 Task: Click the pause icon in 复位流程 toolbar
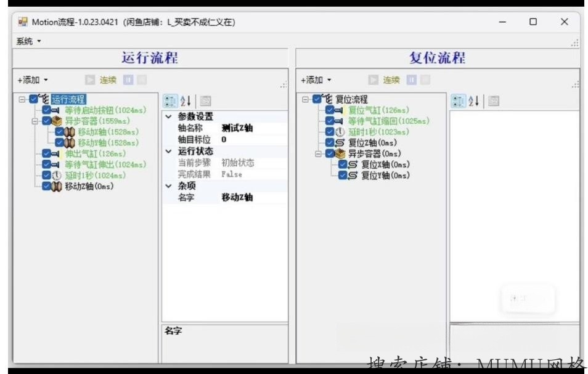412,80
